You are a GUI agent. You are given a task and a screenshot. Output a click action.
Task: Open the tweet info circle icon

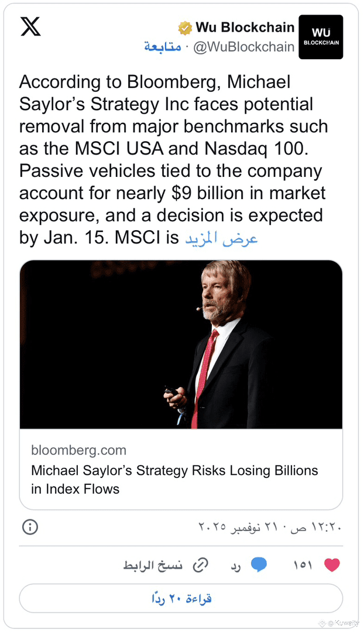pyautogui.click(x=30, y=527)
